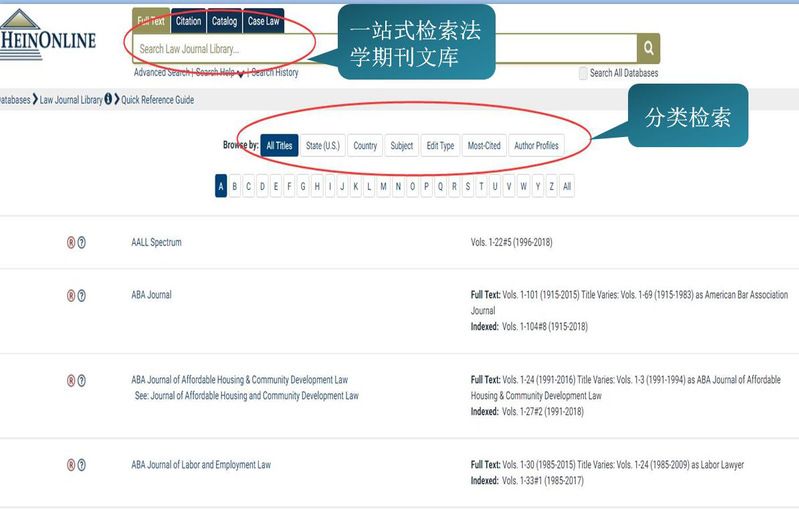799x511 pixels.
Task: Click question mark icon beside AALL Spectrum
Action: pos(82,242)
